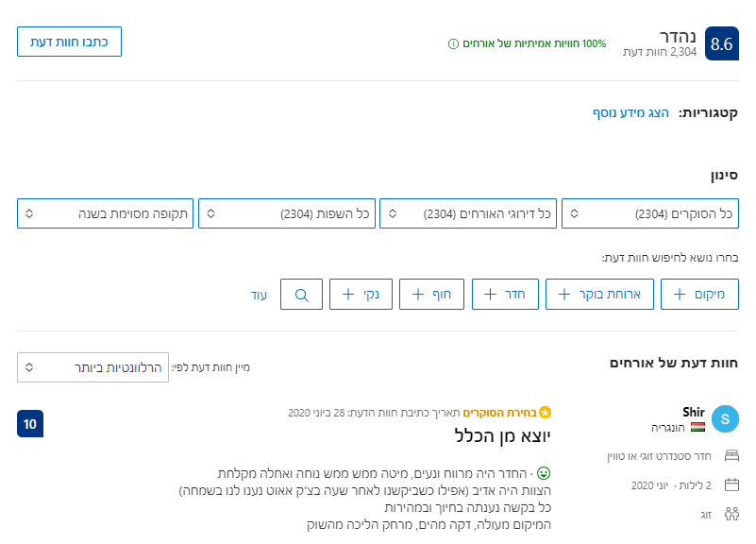The image size is (756, 544).
Task: Click the עוד link to show more topics
Action: (x=259, y=295)
